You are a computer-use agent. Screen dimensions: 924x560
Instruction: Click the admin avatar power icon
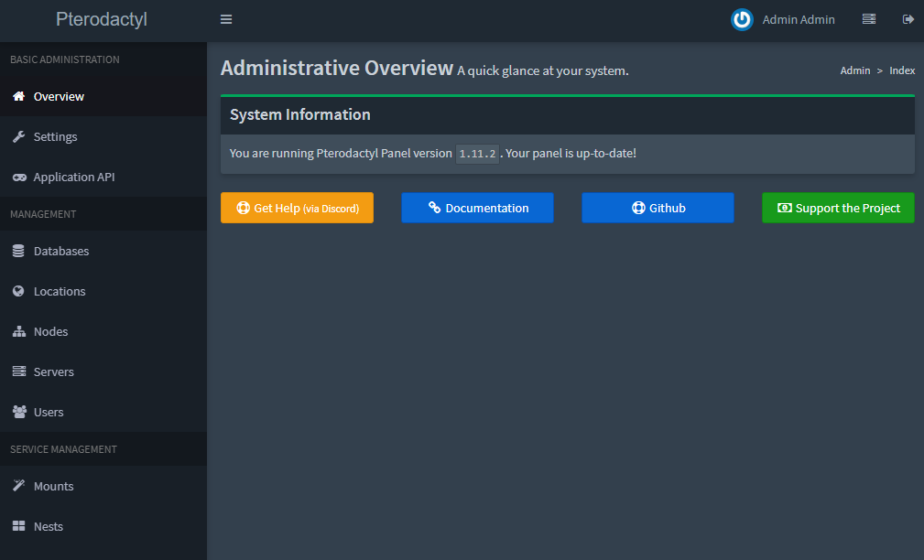[x=742, y=19]
